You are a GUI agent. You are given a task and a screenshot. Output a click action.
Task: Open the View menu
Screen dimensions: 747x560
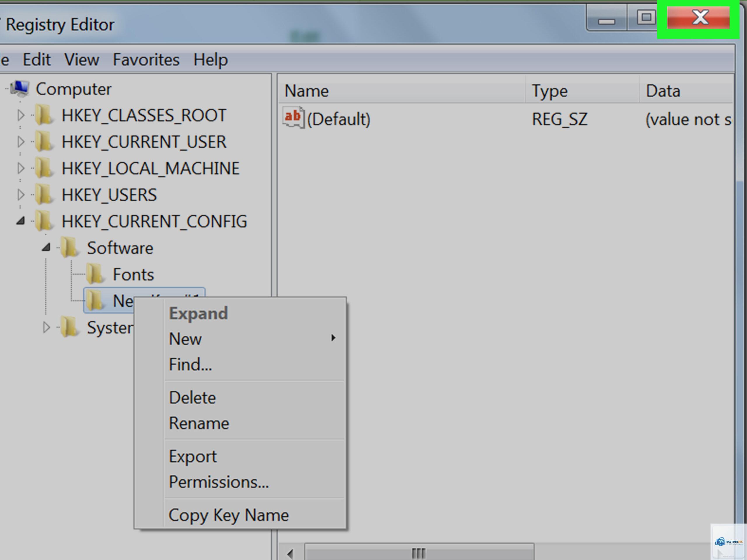click(82, 60)
